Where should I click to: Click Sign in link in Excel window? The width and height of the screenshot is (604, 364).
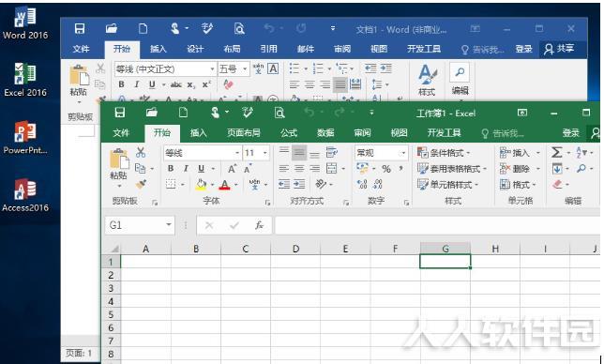tap(571, 133)
